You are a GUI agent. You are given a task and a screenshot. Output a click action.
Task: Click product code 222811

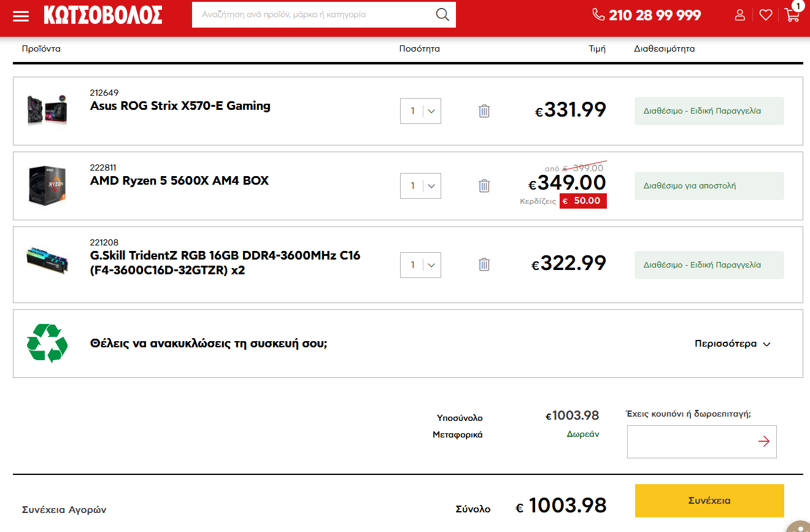(x=103, y=168)
